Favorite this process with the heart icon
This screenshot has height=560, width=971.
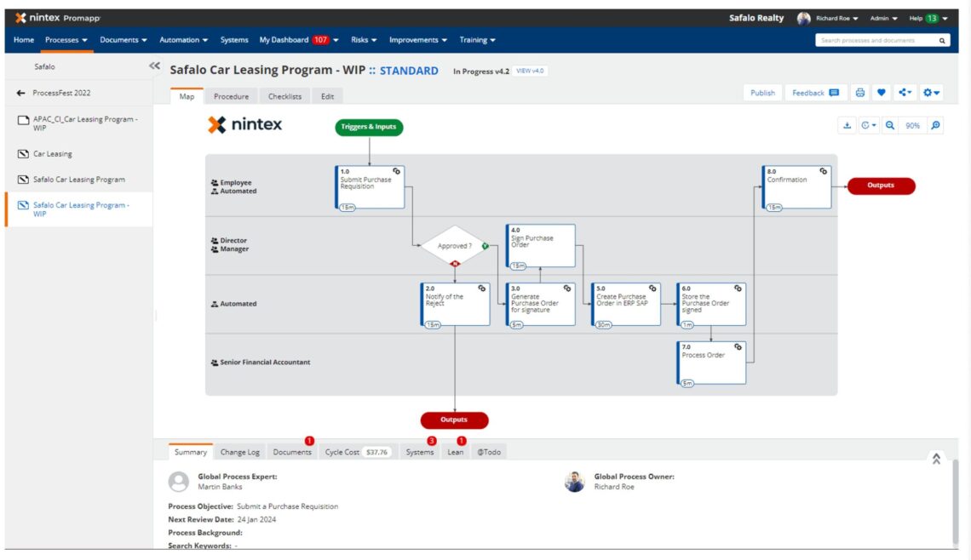tap(882, 93)
